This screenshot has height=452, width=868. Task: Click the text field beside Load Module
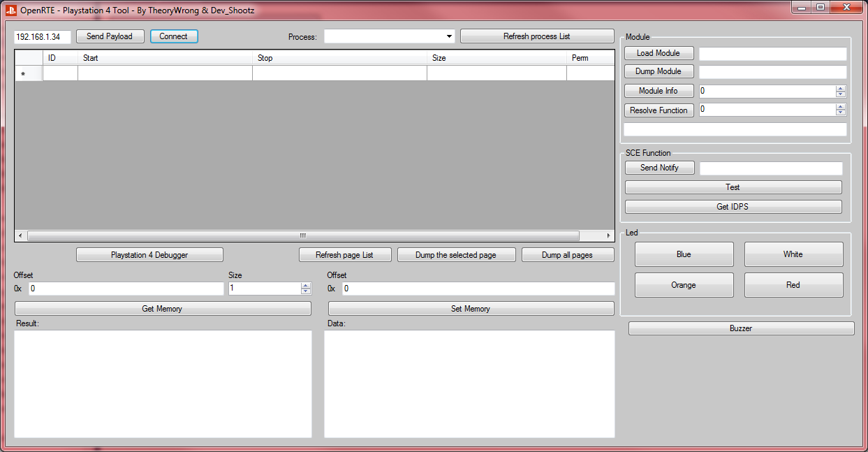click(773, 54)
